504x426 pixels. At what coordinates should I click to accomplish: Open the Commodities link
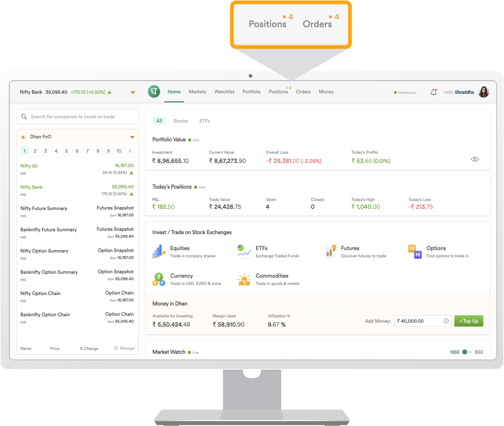[x=272, y=276]
